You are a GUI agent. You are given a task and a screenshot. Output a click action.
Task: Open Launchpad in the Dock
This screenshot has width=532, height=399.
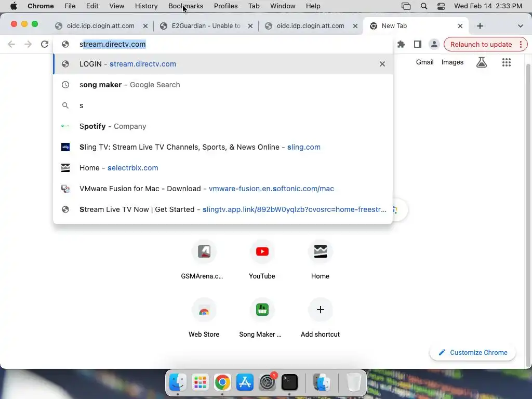pos(200,382)
